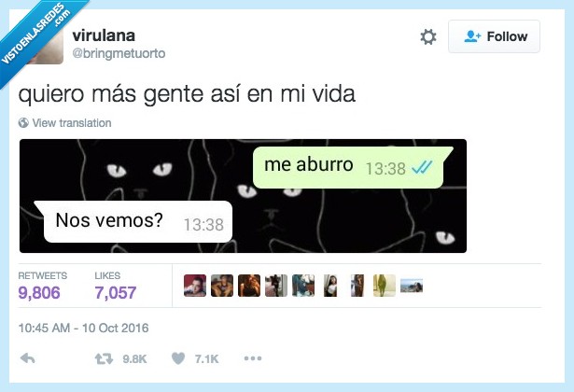Image resolution: width=574 pixels, height=392 pixels.
Task: Open the WhatsApp chat screenshot image
Action: pyautogui.click(x=243, y=196)
